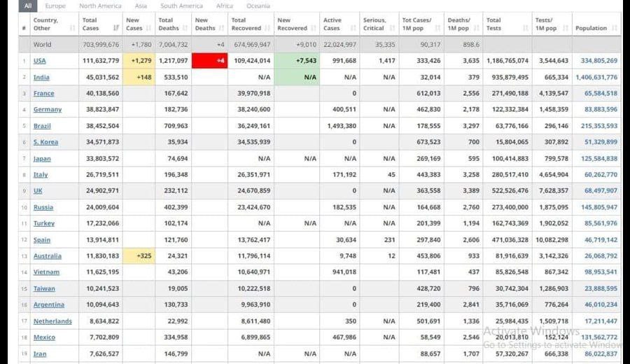The width and height of the screenshot is (630, 364).
Task: Open the Netherlands country link
Action: [52, 321]
